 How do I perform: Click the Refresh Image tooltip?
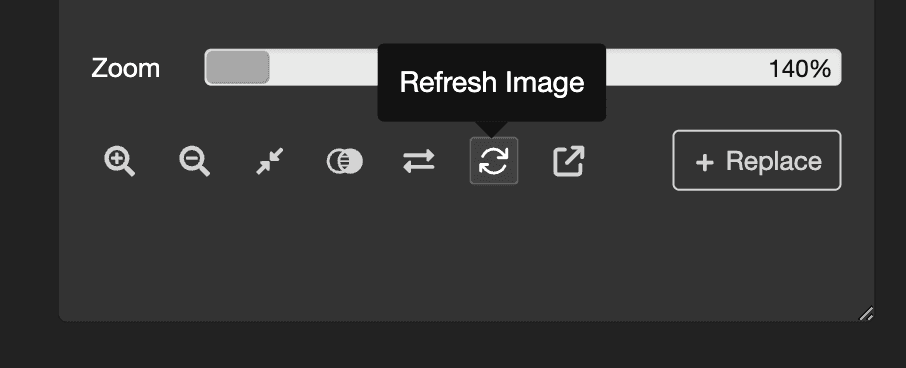(492, 82)
